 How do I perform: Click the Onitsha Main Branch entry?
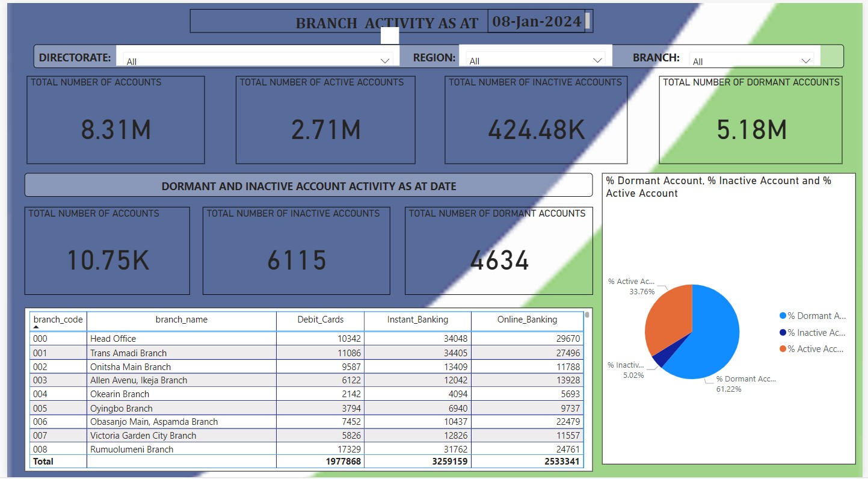[x=180, y=366]
